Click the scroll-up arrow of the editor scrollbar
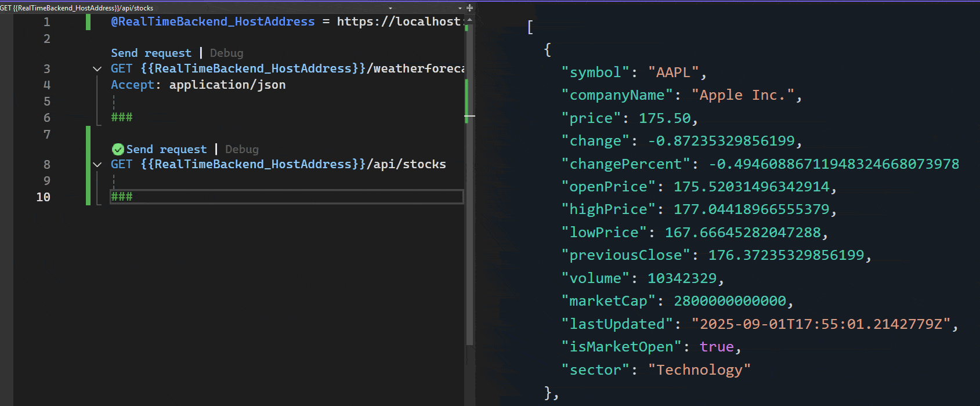Screen dimensions: 980x406 click(x=469, y=20)
